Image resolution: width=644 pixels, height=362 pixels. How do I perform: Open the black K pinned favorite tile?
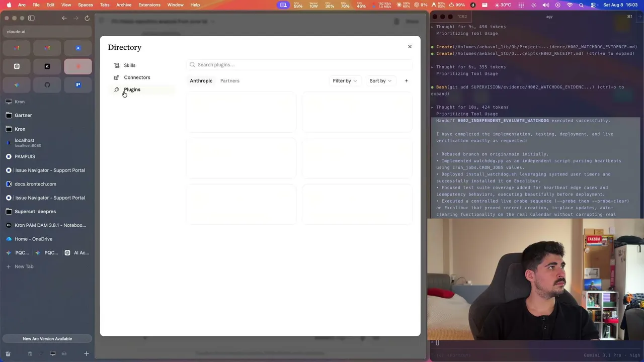(x=47, y=66)
